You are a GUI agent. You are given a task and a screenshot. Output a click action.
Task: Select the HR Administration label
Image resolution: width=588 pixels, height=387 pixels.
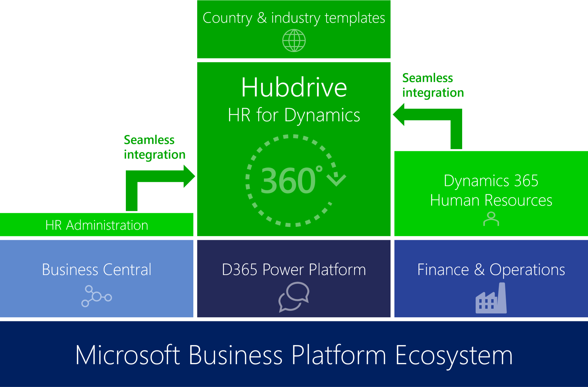click(x=97, y=225)
